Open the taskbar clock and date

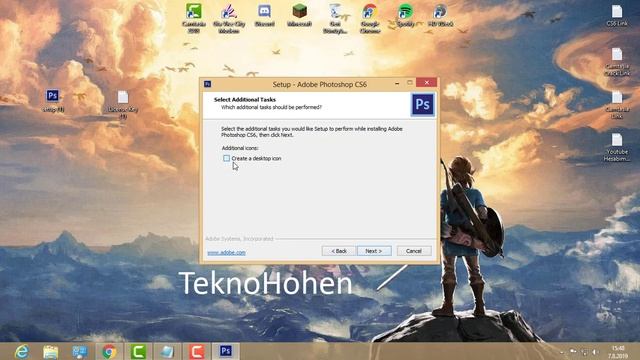[618, 352]
